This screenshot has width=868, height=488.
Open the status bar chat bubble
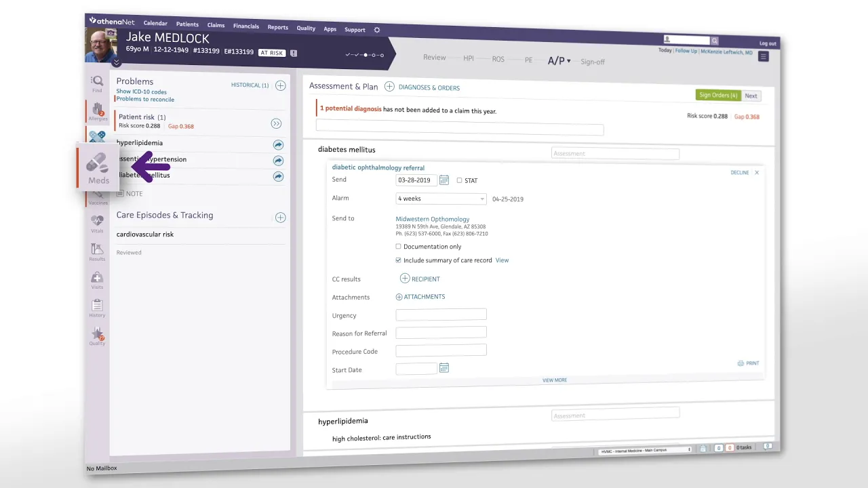(768, 447)
